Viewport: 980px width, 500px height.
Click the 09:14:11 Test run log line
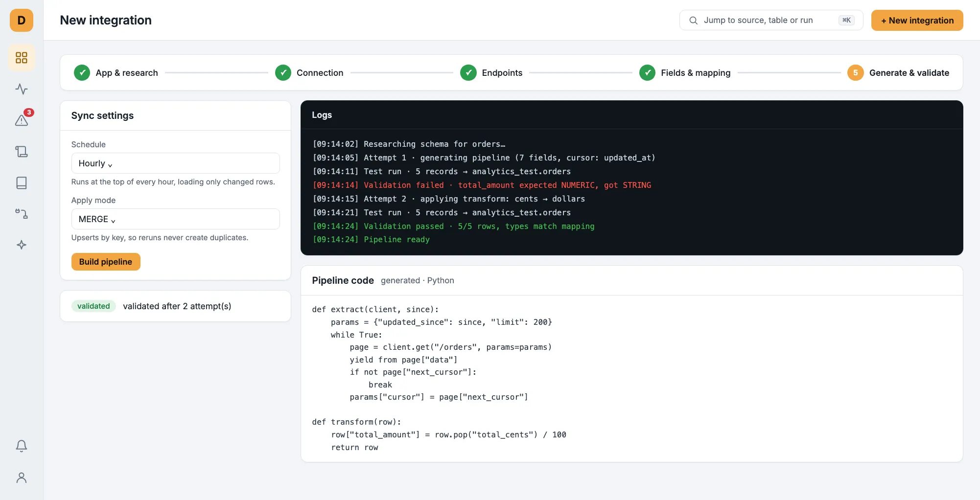(442, 171)
